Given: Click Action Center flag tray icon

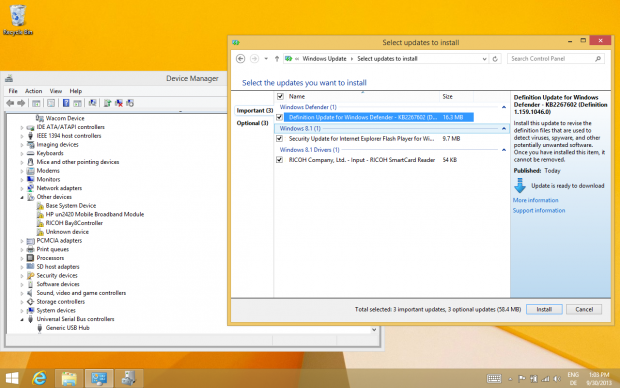Looking at the screenshot, I should (522, 379).
